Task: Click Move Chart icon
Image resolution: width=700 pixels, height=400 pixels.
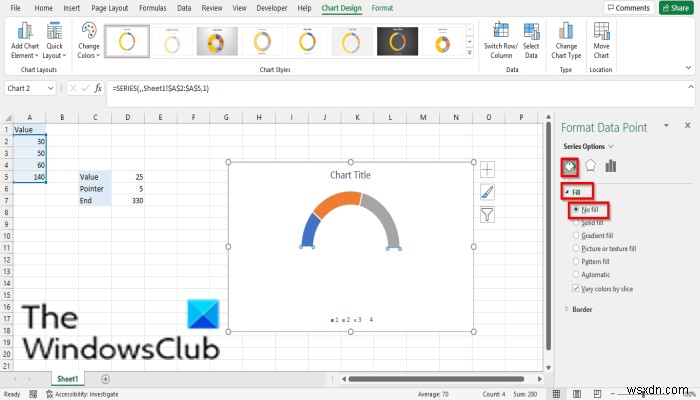Action: [x=601, y=31]
